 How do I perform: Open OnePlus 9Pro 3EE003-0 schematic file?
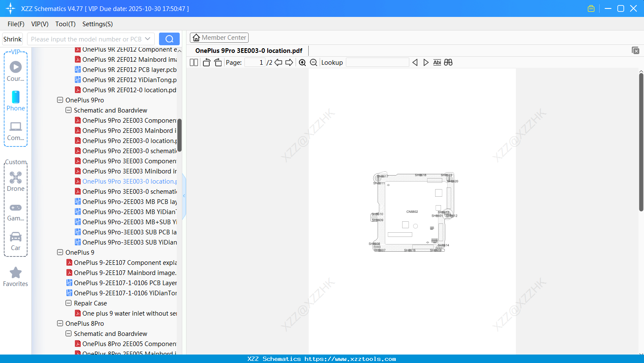[x=126, y=192]
